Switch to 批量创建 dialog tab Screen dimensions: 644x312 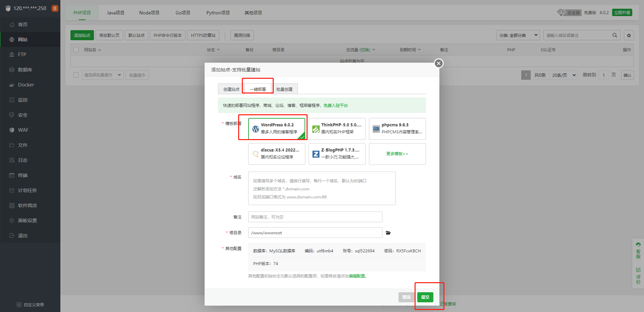click(x=284, y=89)
